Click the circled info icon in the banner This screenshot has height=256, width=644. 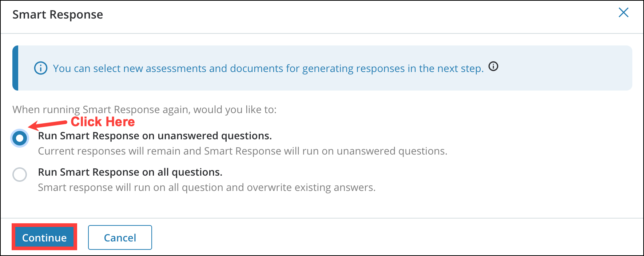coord(40,68)
